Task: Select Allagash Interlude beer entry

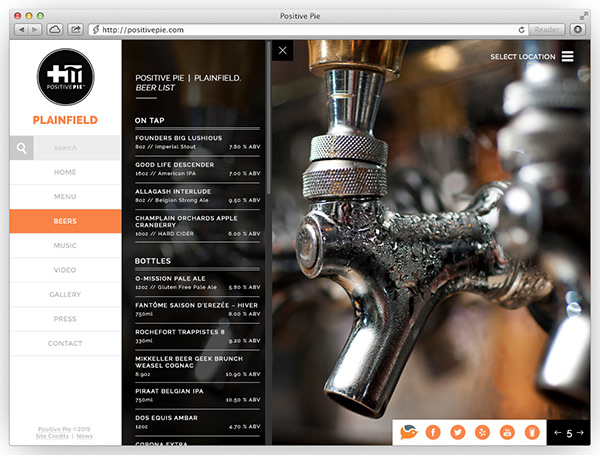Action: click(197, 196)
